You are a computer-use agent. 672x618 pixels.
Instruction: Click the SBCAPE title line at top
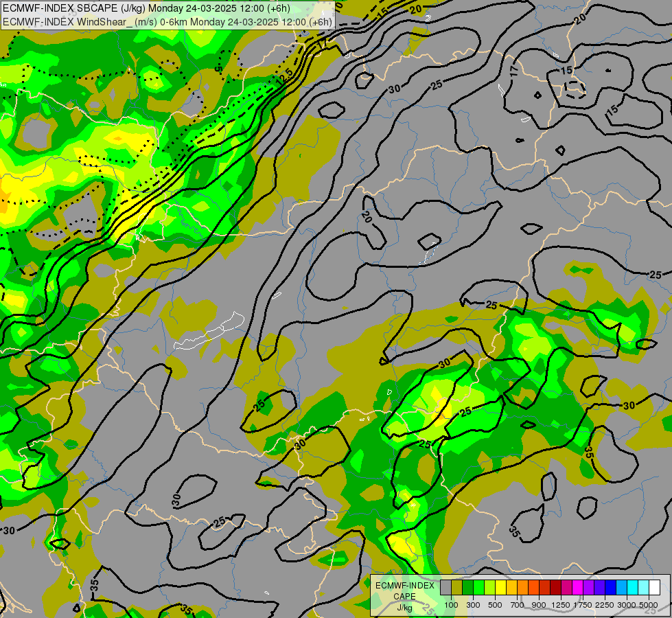coord(146,8)
